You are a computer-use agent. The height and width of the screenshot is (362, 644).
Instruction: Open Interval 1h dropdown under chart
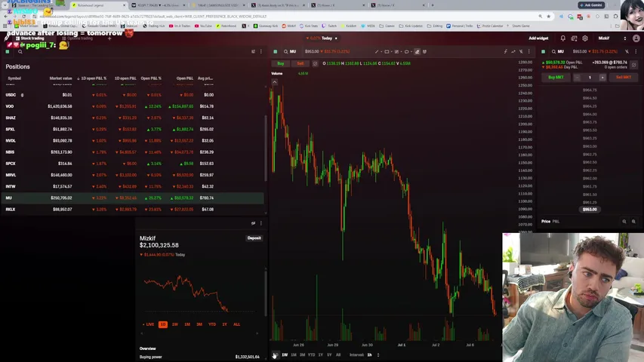[x=373, y=355]
